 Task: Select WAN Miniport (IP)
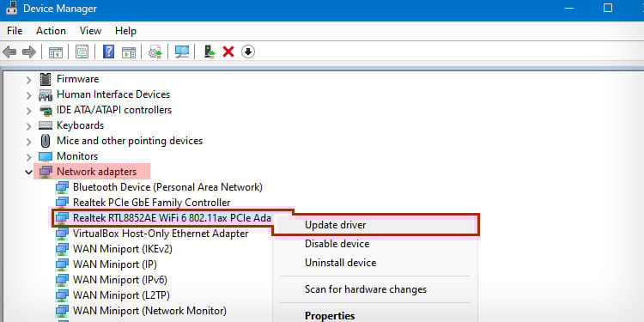[x=114, y=264]
